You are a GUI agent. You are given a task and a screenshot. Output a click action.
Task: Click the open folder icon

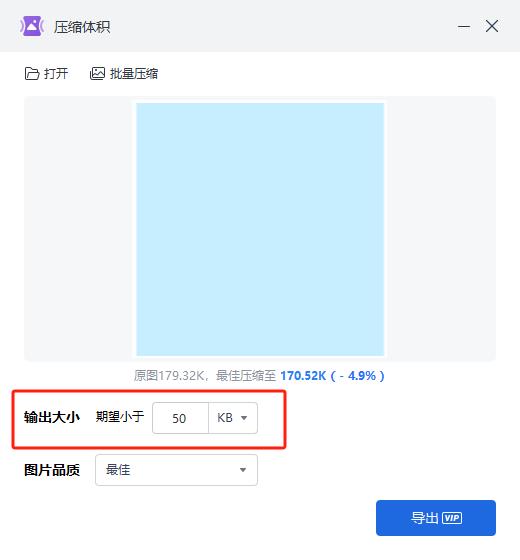tap(32, 74)
